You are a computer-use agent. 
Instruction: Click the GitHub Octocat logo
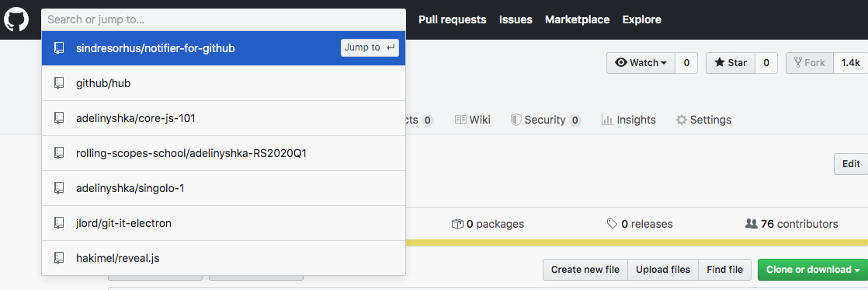[x=16, y=20]
